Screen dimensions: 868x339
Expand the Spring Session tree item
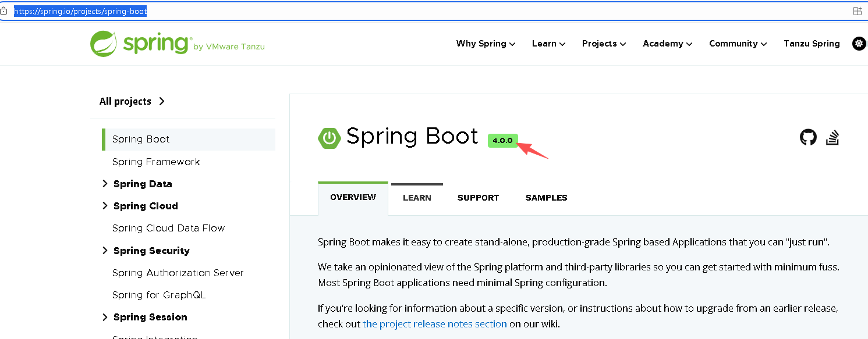(x=105, y=317)
